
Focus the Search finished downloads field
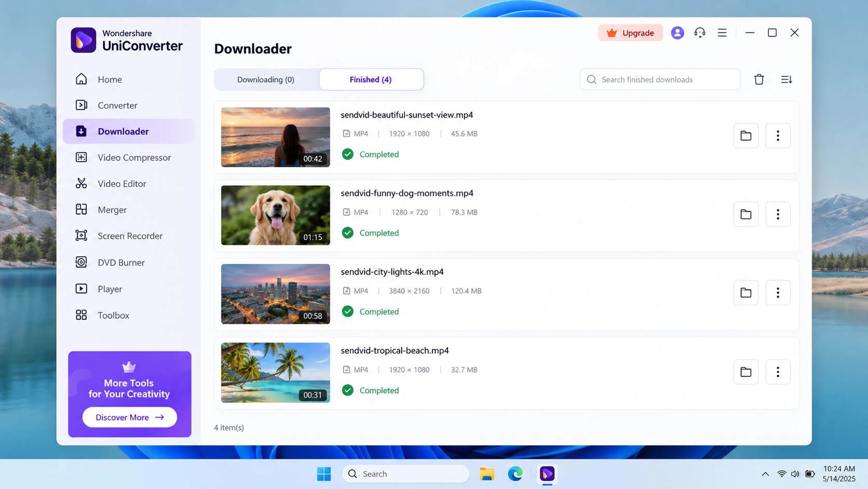coord(660,80)
